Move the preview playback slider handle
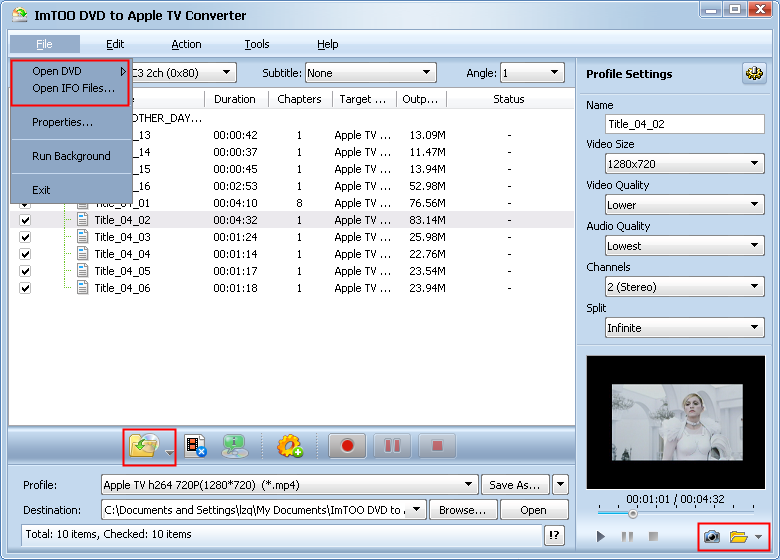The height and width of the screenshot is (560, 780). coord(632,514)
